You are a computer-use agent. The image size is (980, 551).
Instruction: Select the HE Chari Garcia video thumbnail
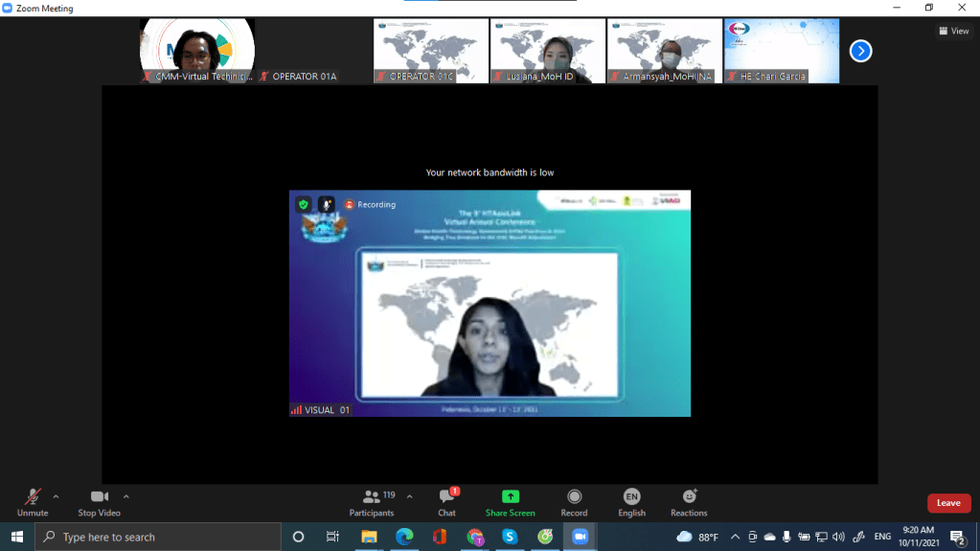pos(782,51)
